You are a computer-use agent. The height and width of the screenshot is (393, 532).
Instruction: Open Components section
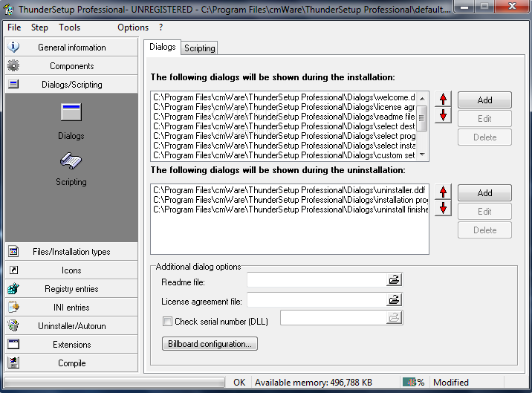[71, 66]
